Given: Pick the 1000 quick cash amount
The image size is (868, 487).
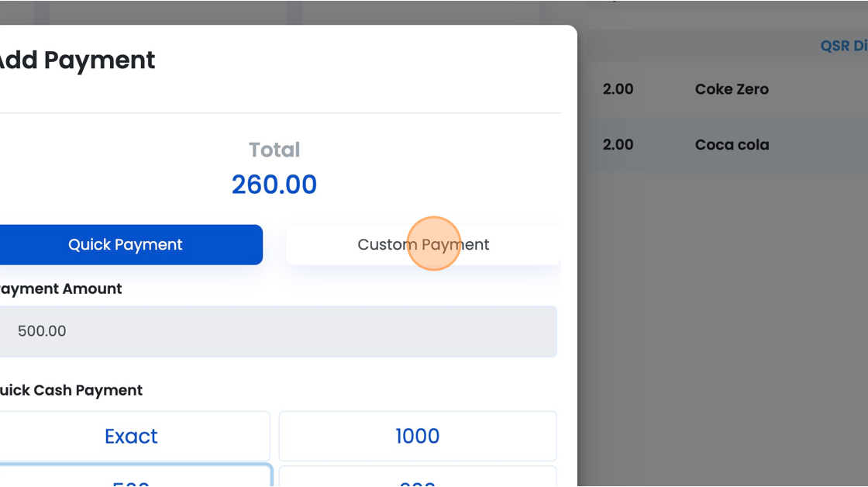Looking at the screenshot, I should [418, 436].
